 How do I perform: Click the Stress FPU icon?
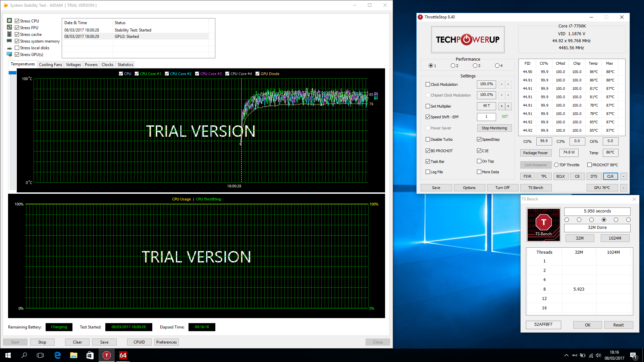9,27
